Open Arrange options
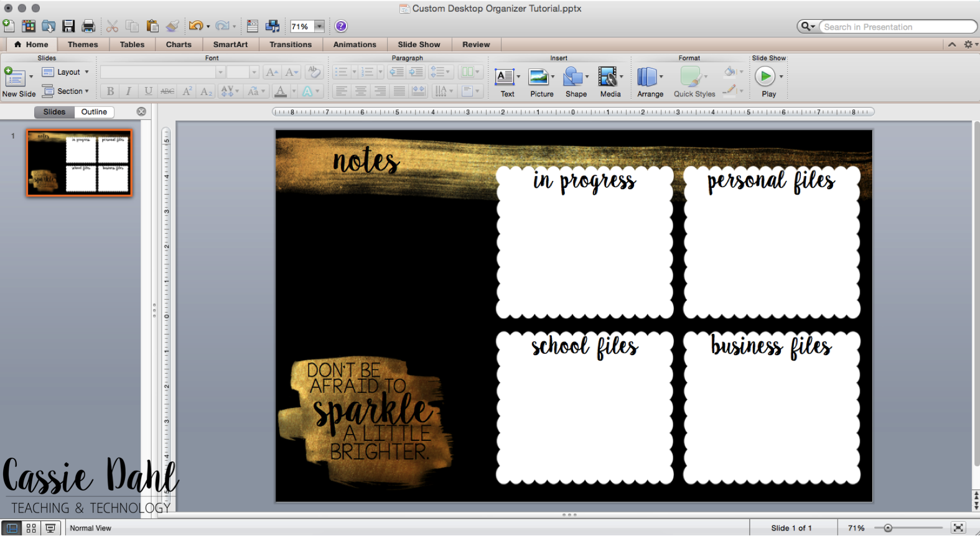 [650, 83]
